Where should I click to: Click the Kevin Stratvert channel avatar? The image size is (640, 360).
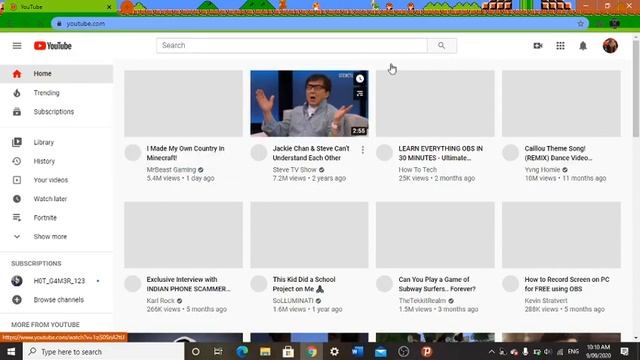coord(511,284)
